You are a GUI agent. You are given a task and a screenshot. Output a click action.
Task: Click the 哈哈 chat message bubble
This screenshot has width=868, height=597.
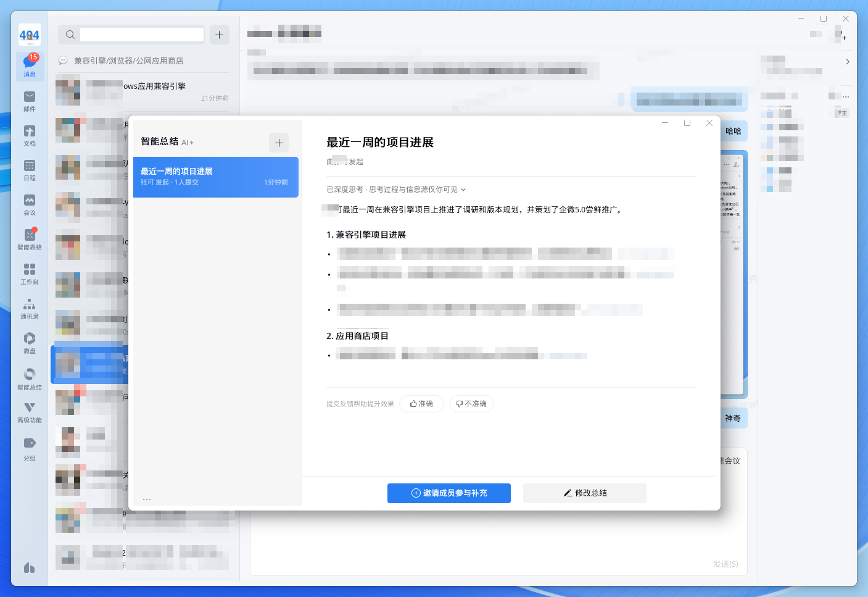click(734, 132)
